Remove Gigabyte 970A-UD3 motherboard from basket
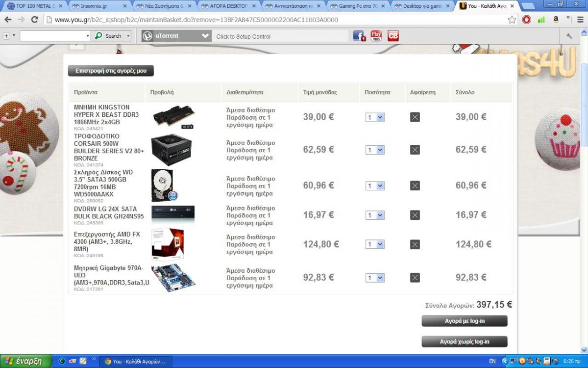588x368 pixels. (x=415, y=278)
